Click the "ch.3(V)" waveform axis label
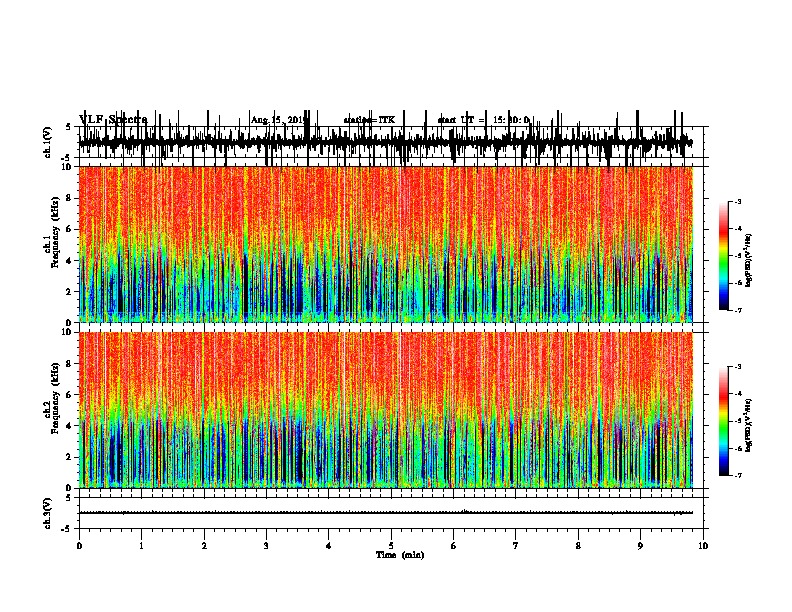This screenshot has width=792, height=612. coord(48,513)
